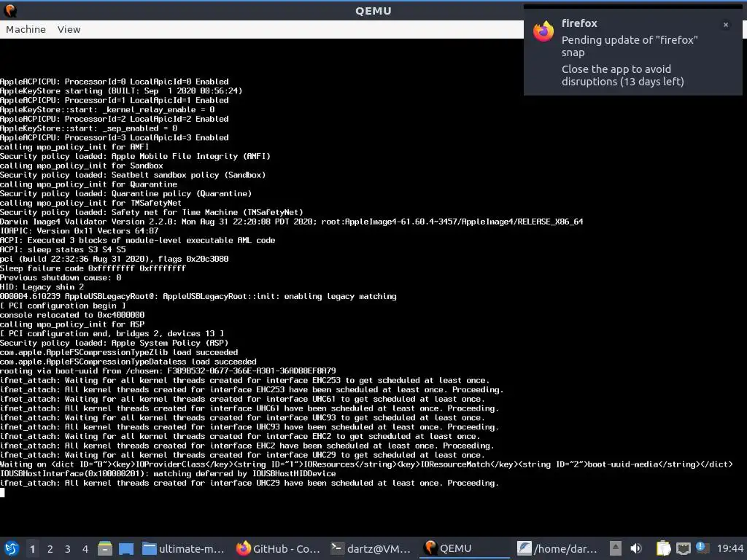
Task: Select the QEMU taskbar entry
Action: point(465,548)
